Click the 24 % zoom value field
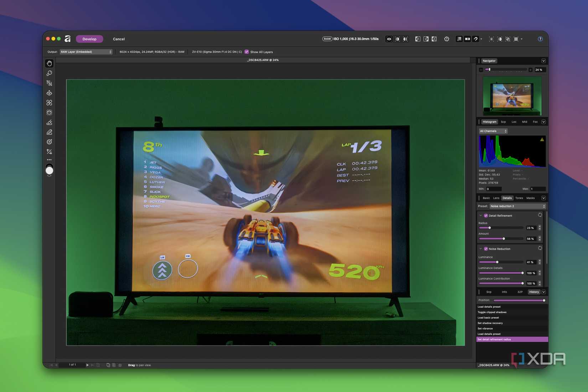The image size is (588, 392). click(x=540, y=70)
